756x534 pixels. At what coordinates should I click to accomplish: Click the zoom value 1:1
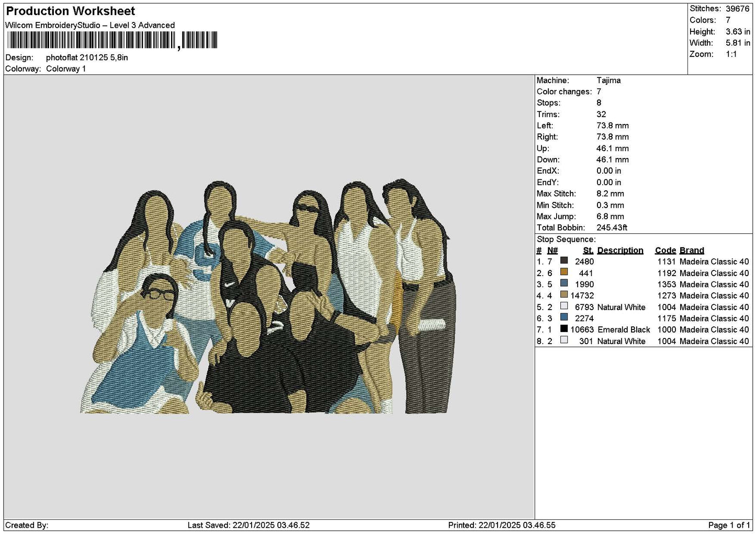(x=731, y=54)
